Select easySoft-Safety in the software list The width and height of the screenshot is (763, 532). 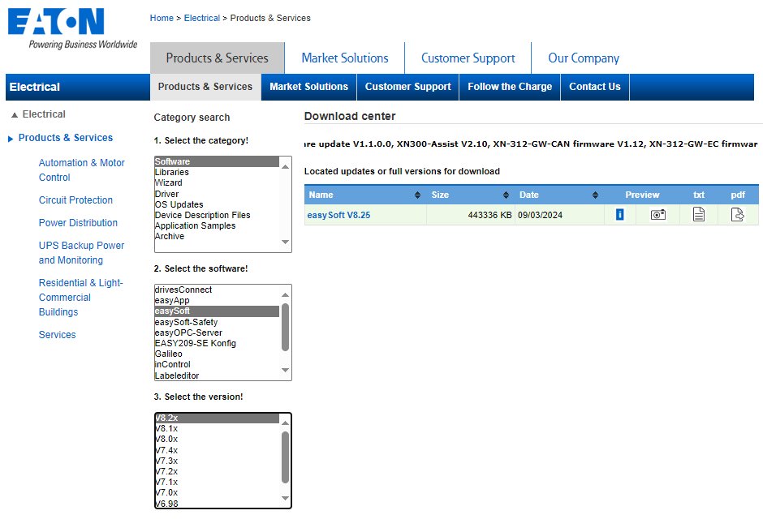click(187, 321)
